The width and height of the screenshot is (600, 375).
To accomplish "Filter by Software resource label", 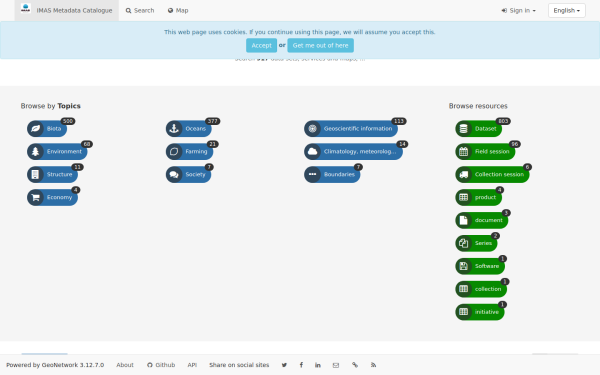I will [x=487, y=266].
